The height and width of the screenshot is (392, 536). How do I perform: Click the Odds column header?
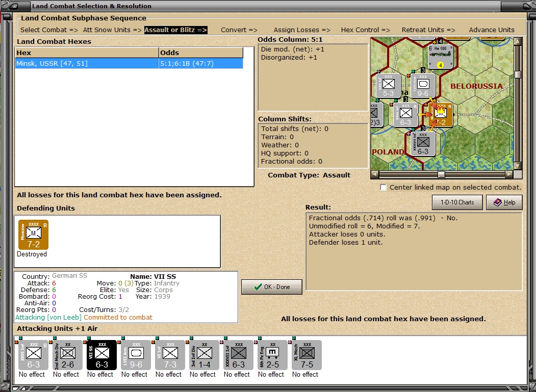pyautogui.click(x=201, y=53)
